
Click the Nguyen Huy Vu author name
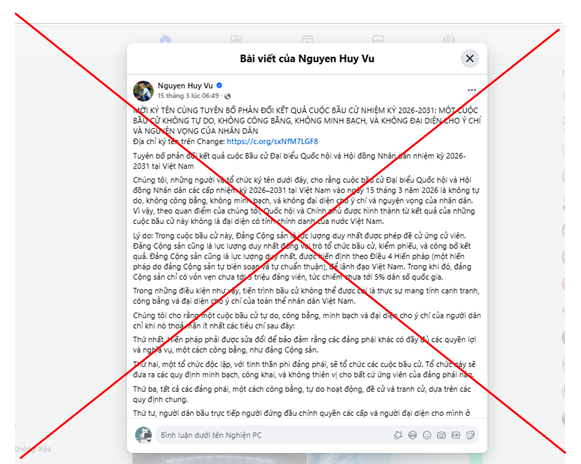pyautogui.click(x=185, y=86)
